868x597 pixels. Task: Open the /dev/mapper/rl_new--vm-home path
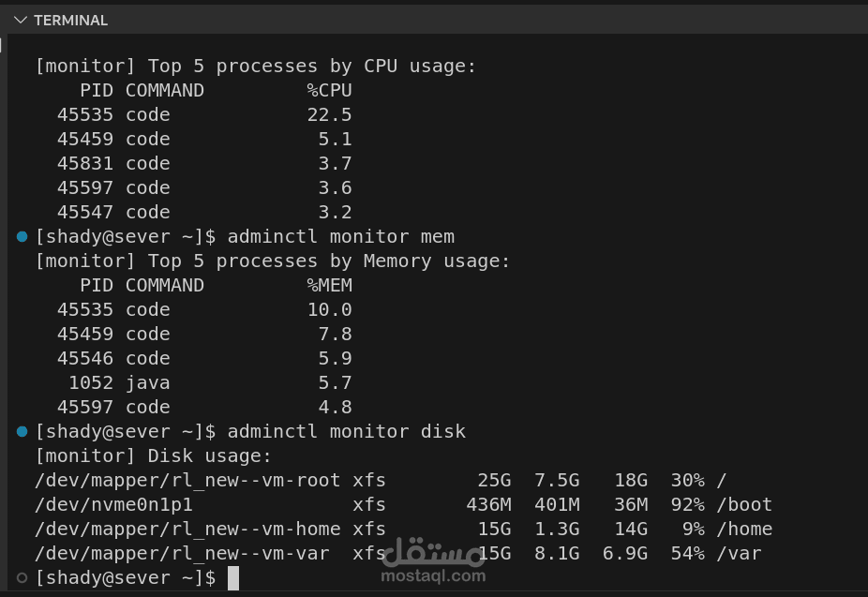(187, 529)
